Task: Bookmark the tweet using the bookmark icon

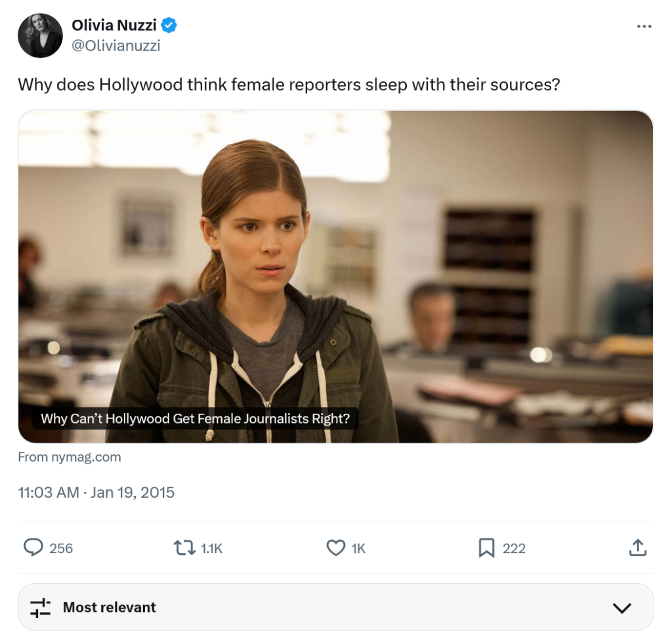Action: click(x=486, y=548)
